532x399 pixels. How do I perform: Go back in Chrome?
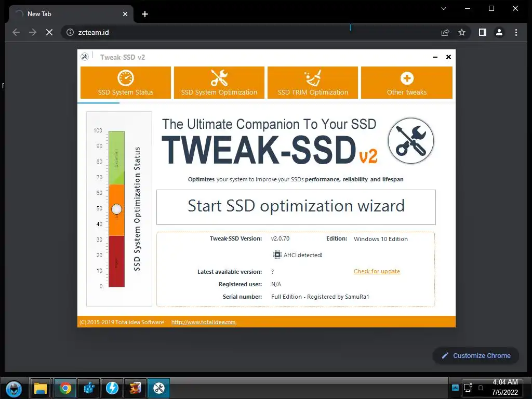click(16, 32)
